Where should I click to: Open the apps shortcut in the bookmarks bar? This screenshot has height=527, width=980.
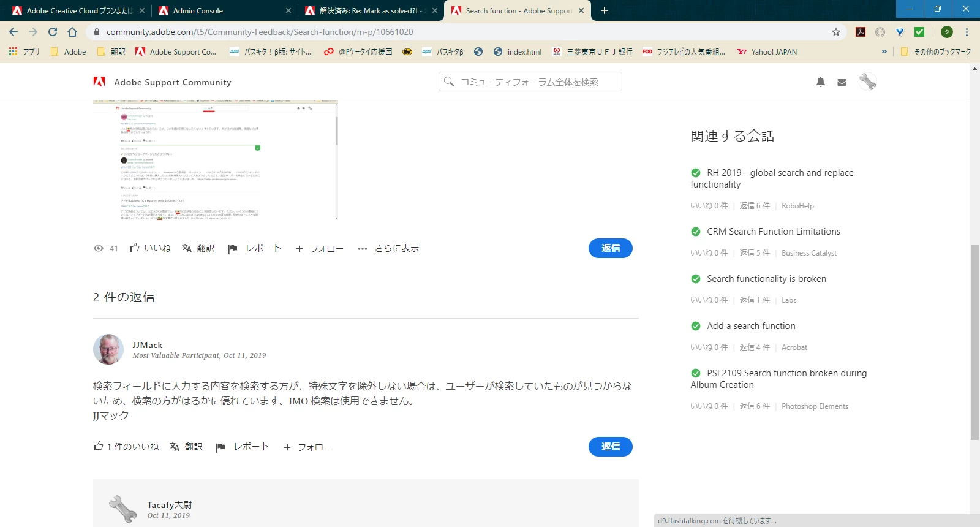click(24, 52)
